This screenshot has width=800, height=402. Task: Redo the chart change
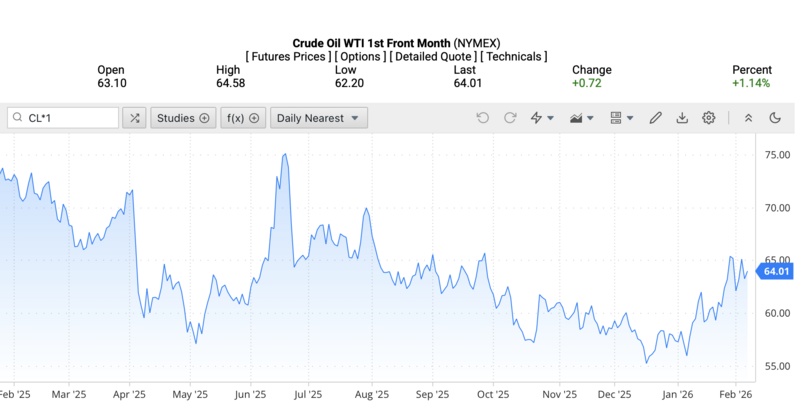510,118
